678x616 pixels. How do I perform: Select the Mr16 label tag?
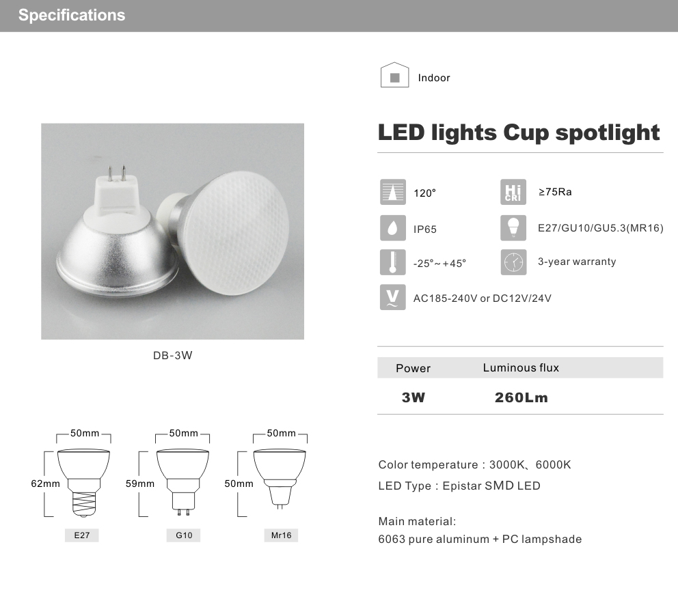pos(281,535)
